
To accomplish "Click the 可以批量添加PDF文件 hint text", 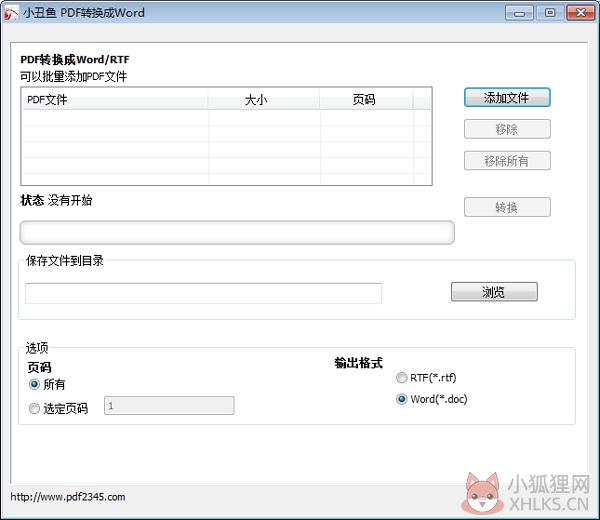I will coord(73,77).
